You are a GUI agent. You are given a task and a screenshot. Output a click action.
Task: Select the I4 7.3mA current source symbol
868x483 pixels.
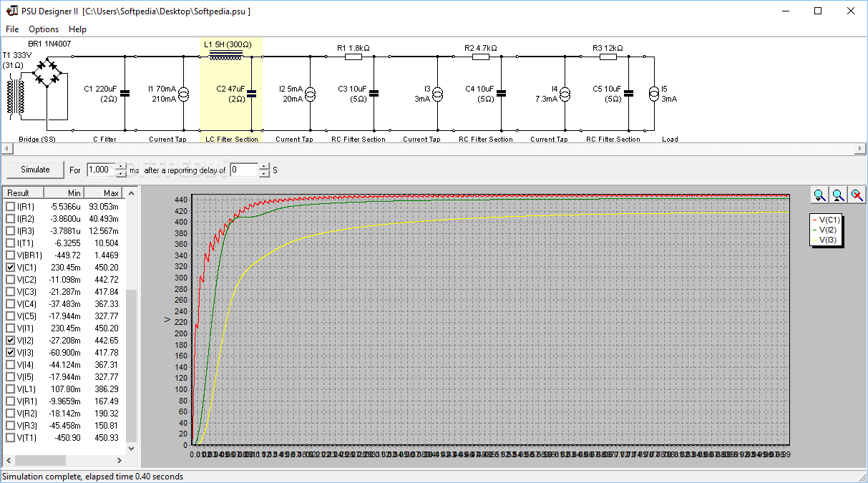565,94
